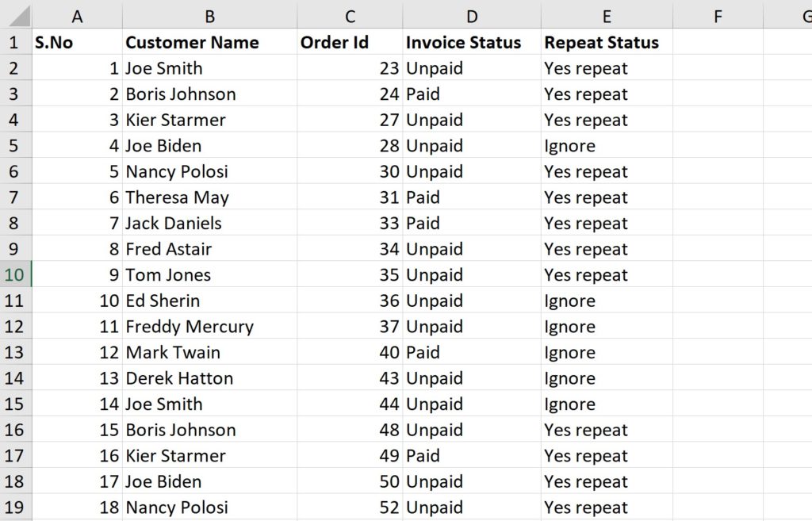Select row 10 header
The height and width of the screenshot is (521, 812).
[x=16, y=274]
